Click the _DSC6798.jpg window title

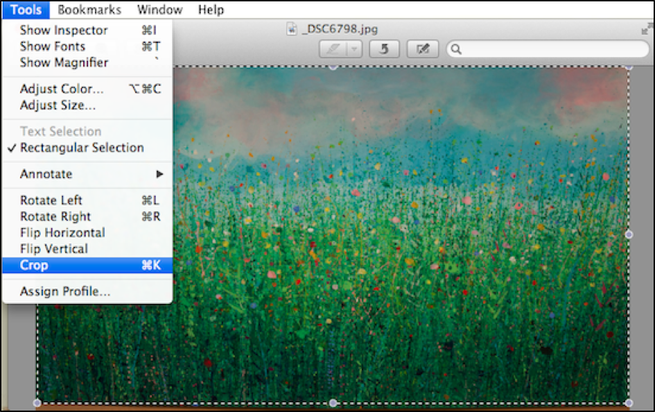click(x=340, y=29)
